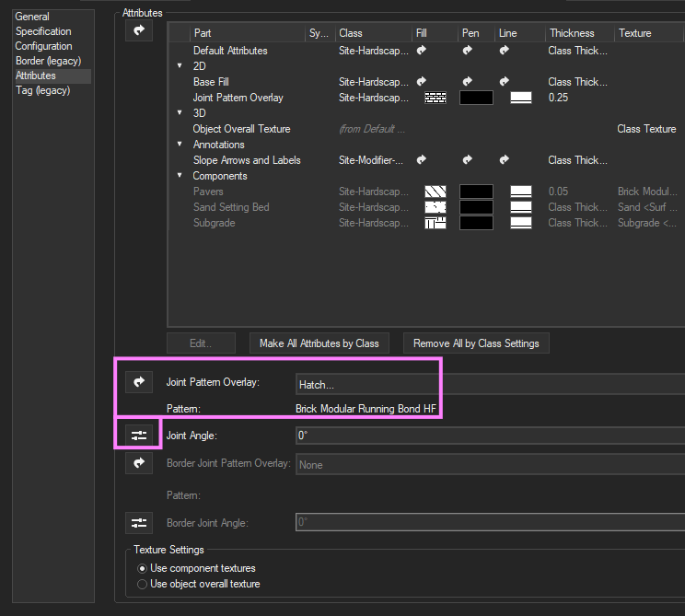Screen dimensions: 685x616
Task: Click the black pen color swatch for Joint Pattern Overlay
Action: [x=476, y=98]
